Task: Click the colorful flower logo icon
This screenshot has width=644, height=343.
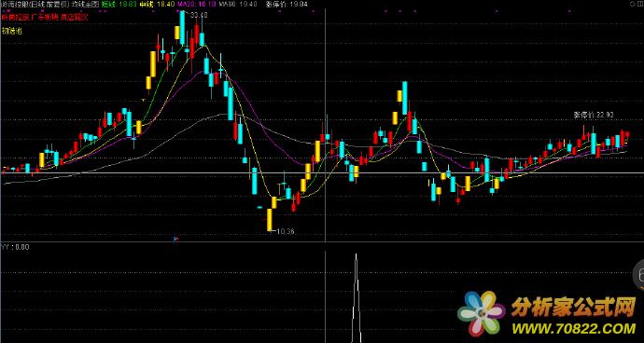Action: (x=481, y=314)
